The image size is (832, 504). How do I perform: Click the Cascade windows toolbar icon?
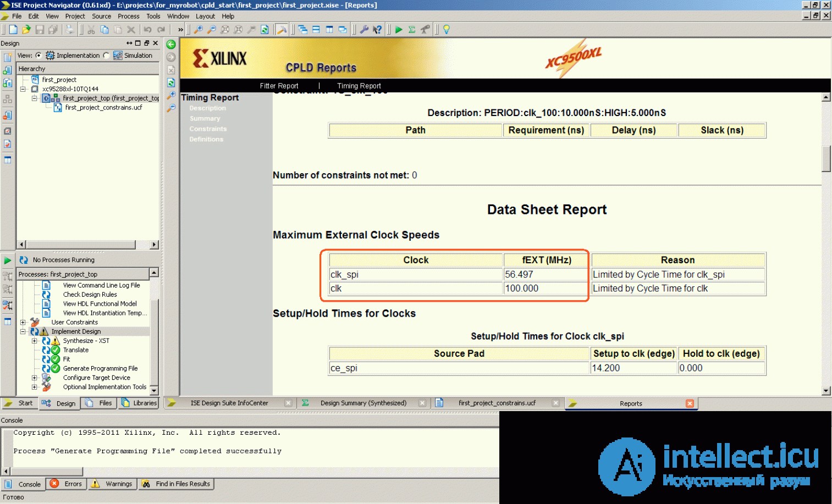click(x=302, y=30)
